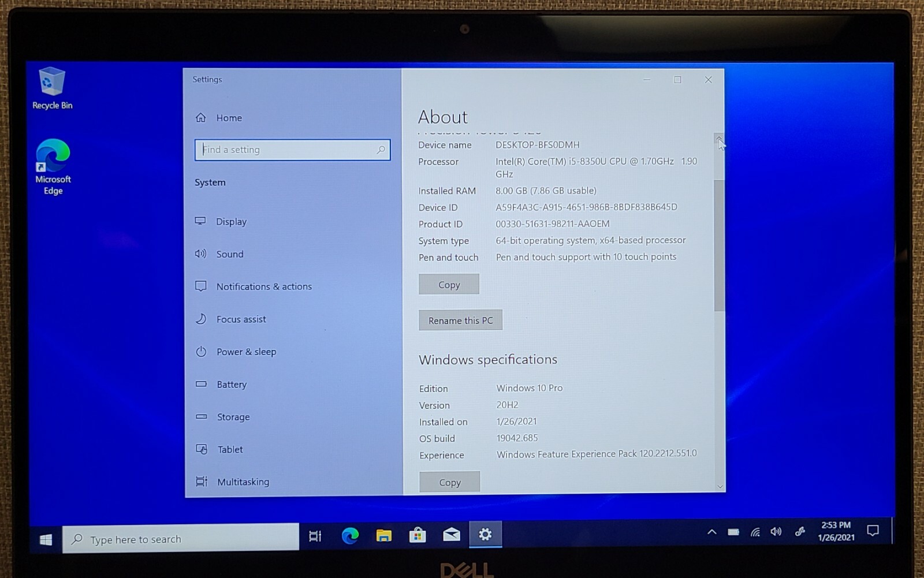Copy the device specifications
This screenshot has height=578, width=924.
pyautogui.click(x=449, y=284)
